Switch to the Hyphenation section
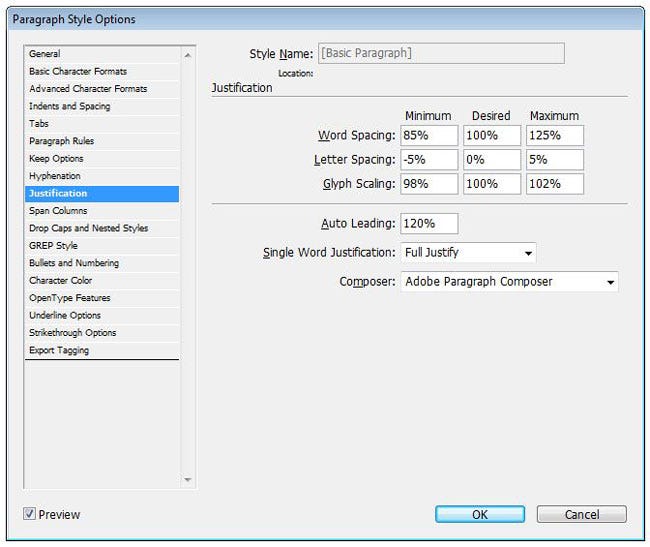The height and width of the screenshot is (547, 650). [x=102, y=176]
